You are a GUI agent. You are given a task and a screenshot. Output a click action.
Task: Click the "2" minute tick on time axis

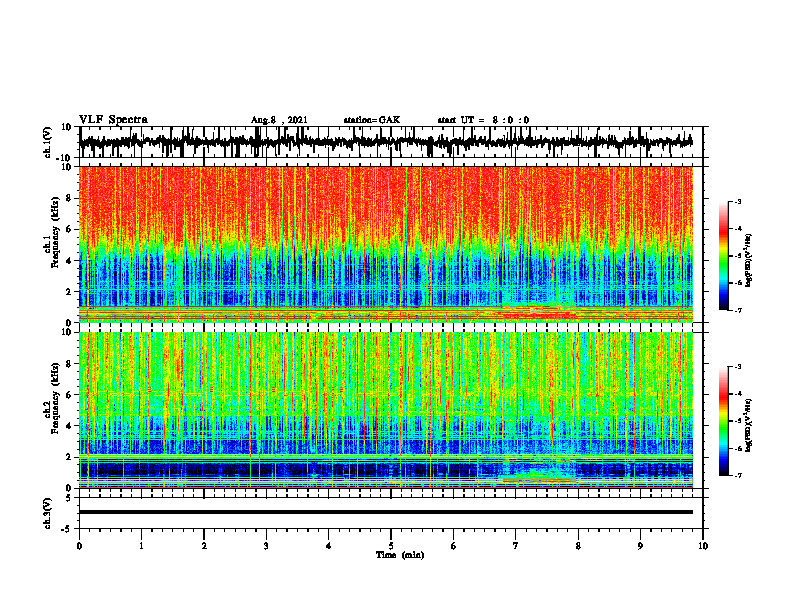[x=204, y=546]
